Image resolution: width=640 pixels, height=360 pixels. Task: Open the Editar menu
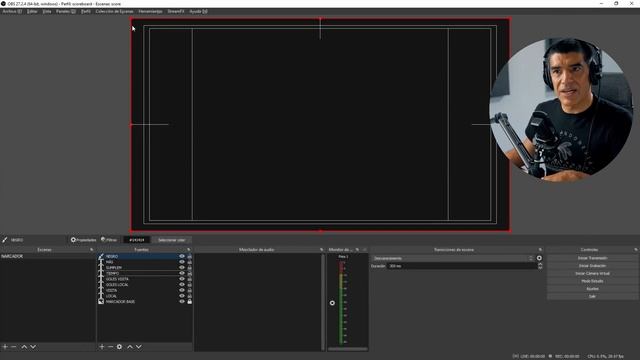click(x=32, y=11)
